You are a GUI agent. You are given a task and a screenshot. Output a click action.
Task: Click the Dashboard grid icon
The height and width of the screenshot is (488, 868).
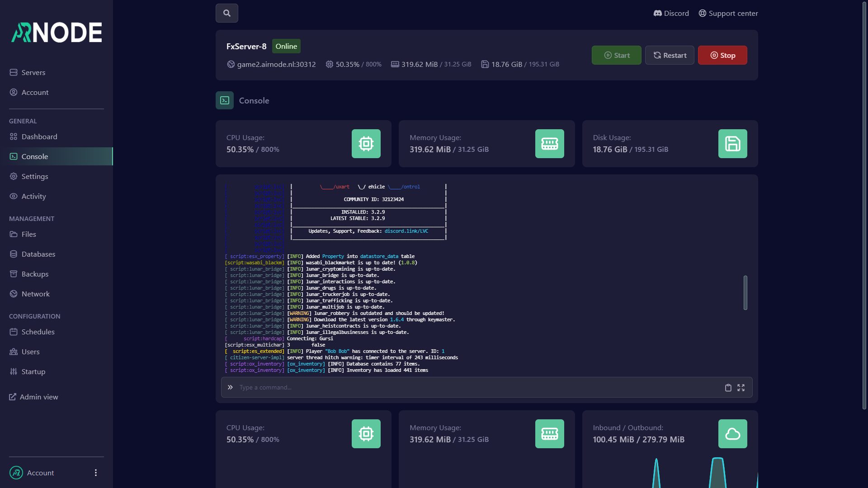(x=14, y=136)
